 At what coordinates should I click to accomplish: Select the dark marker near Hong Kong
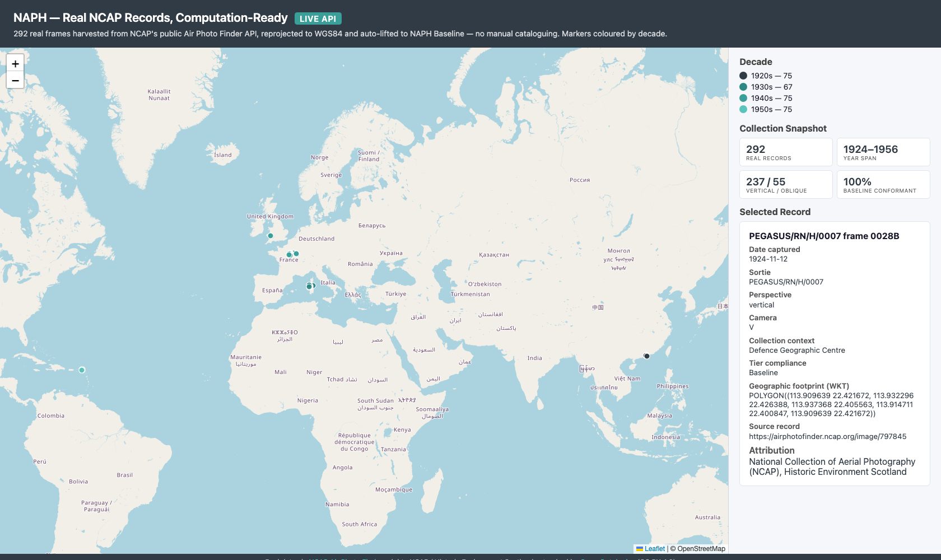[646, 356]
